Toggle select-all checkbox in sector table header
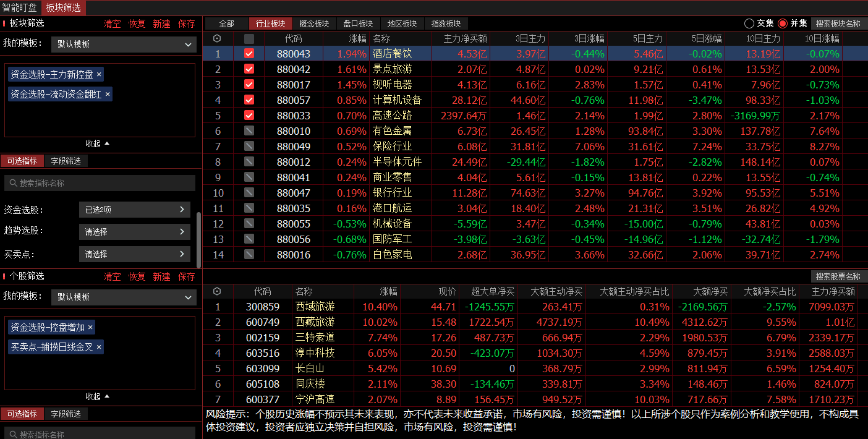This screenshot has width=868, height=439. point(249,38)
